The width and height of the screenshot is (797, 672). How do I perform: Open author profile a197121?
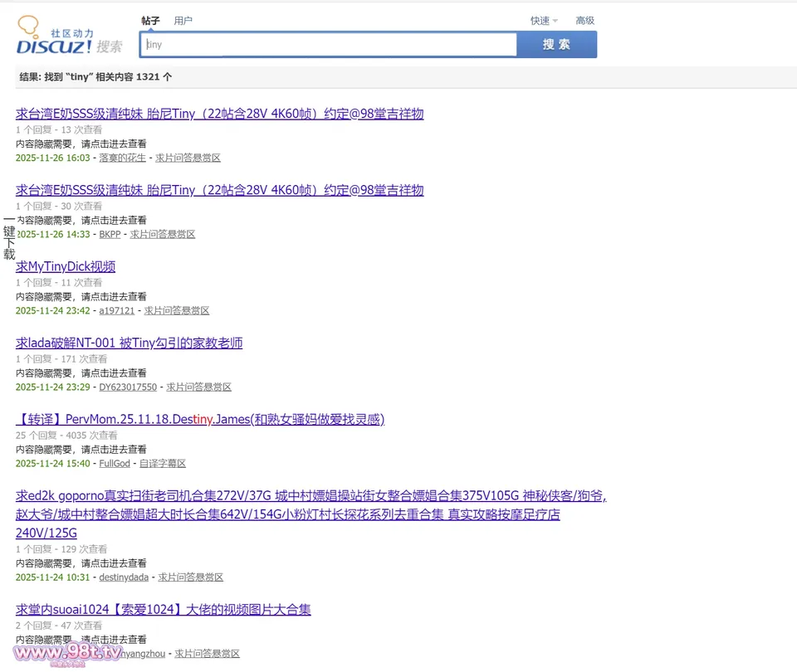tap(117, 310)
